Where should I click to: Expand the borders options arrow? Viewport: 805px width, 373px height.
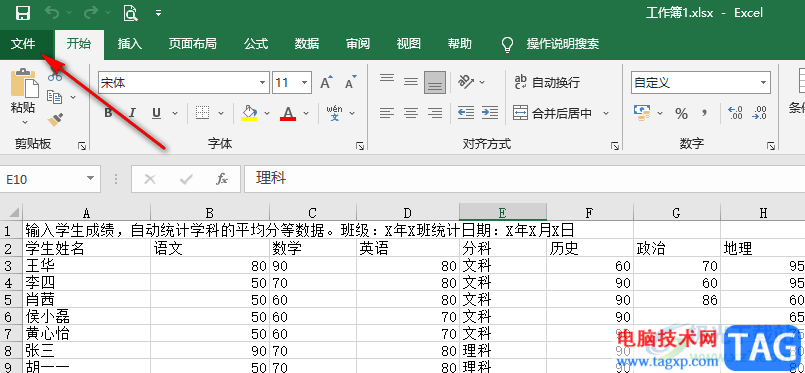[x=221, y=113]
